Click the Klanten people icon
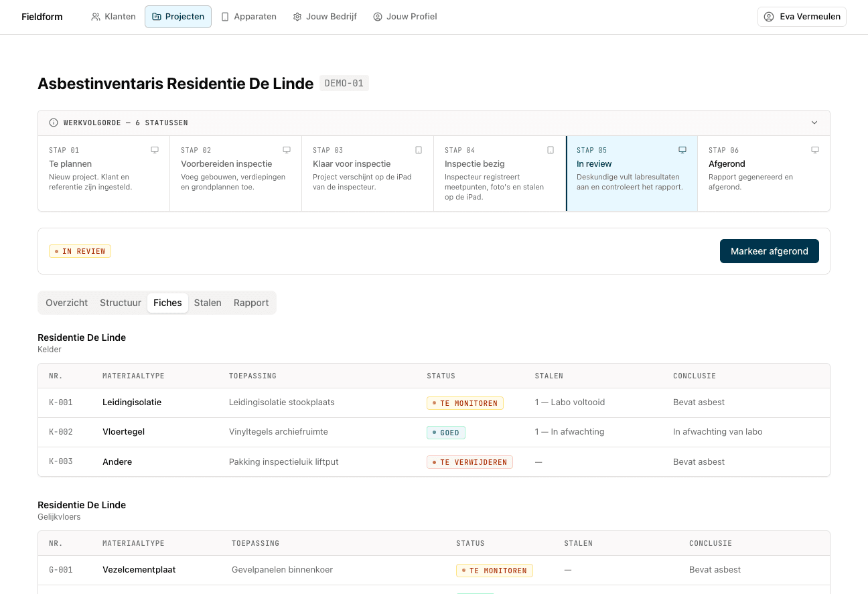The image size is (868, 594). 96,17
